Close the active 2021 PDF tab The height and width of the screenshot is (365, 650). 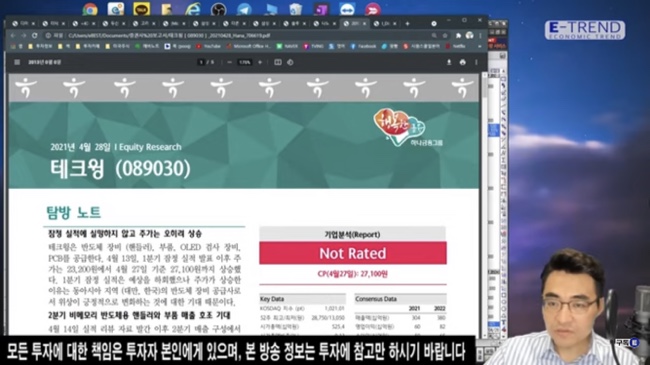click(x=364, y=24)
